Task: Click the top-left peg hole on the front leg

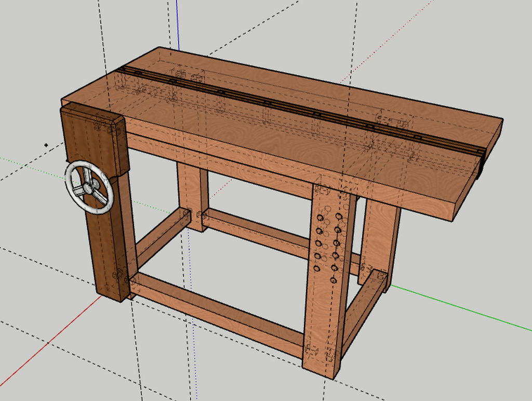Action: 321,217
